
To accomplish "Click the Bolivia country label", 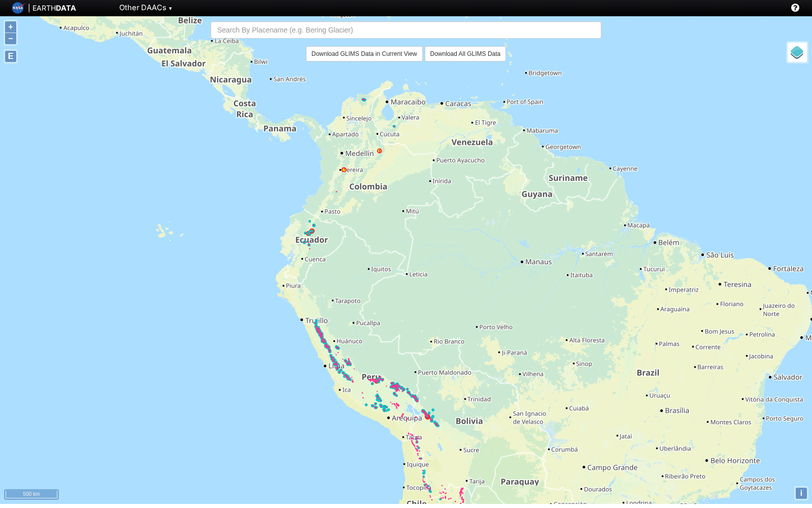I will [x=469, y=421].
